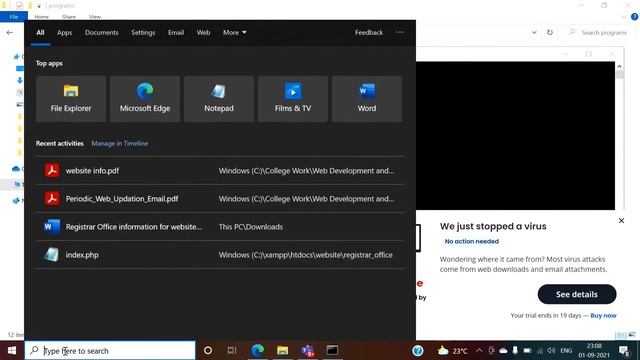Switch to the Web search tab

coord(203,32)
